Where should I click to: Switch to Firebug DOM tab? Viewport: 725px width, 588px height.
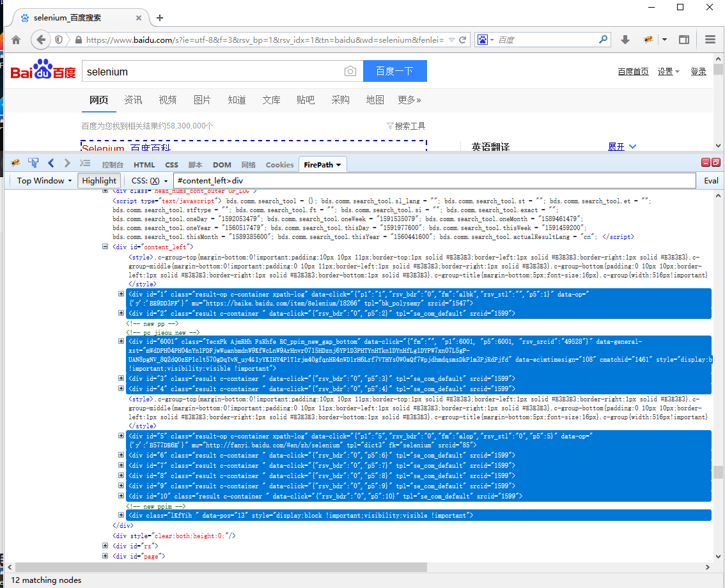[x=222, y=164]
